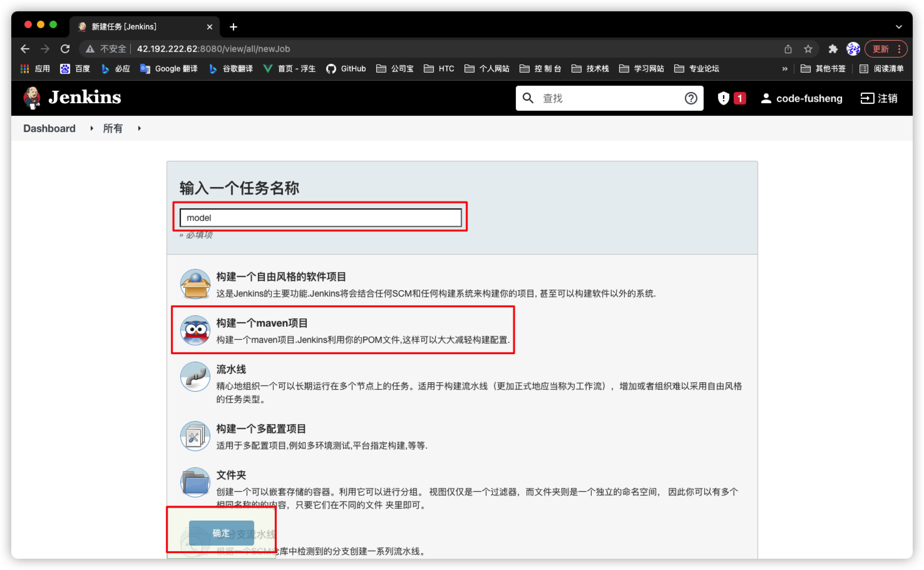
Task: Open the search help question mark icon
Action: (x=690, y=99)
